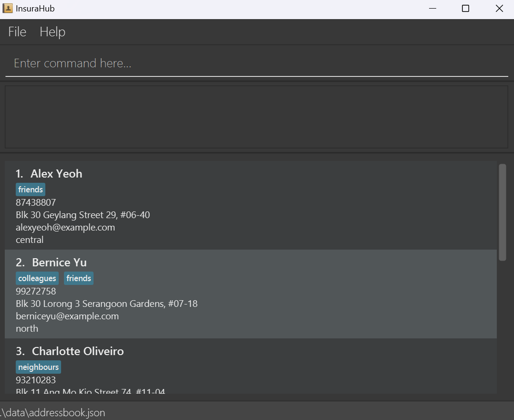
Task: Maximize the InsuraHub window
Action: point(465,8)
